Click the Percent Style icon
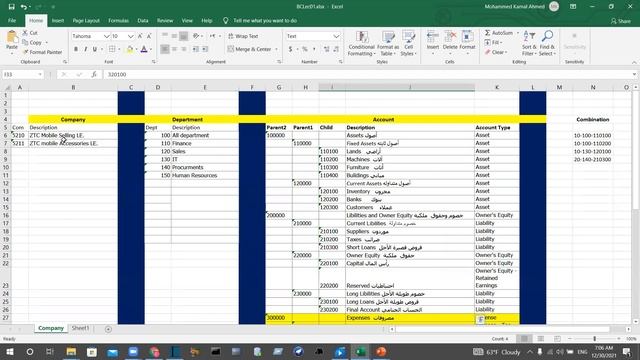This screenshot has height=360, width=640. click(x=304, y=49)
